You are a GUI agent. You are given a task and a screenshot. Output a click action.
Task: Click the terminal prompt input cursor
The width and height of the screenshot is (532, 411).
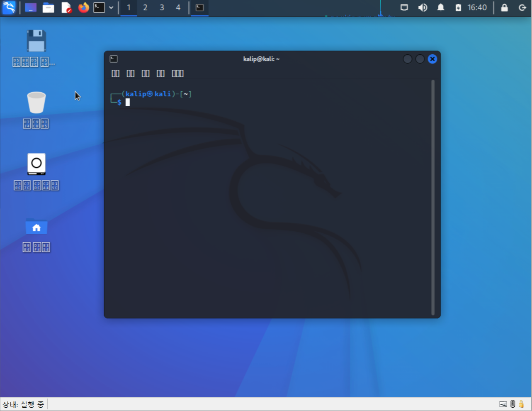pyautogui.click(x=128, y=102)
